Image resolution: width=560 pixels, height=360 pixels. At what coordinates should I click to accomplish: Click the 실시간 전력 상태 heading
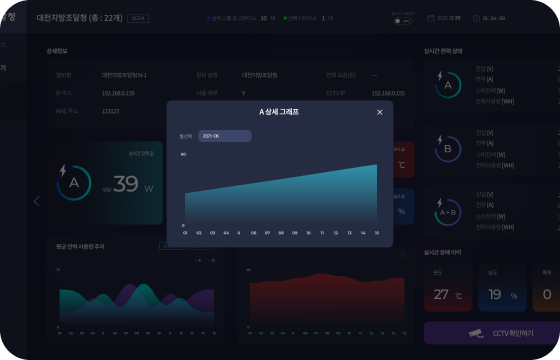coord(443,51)
